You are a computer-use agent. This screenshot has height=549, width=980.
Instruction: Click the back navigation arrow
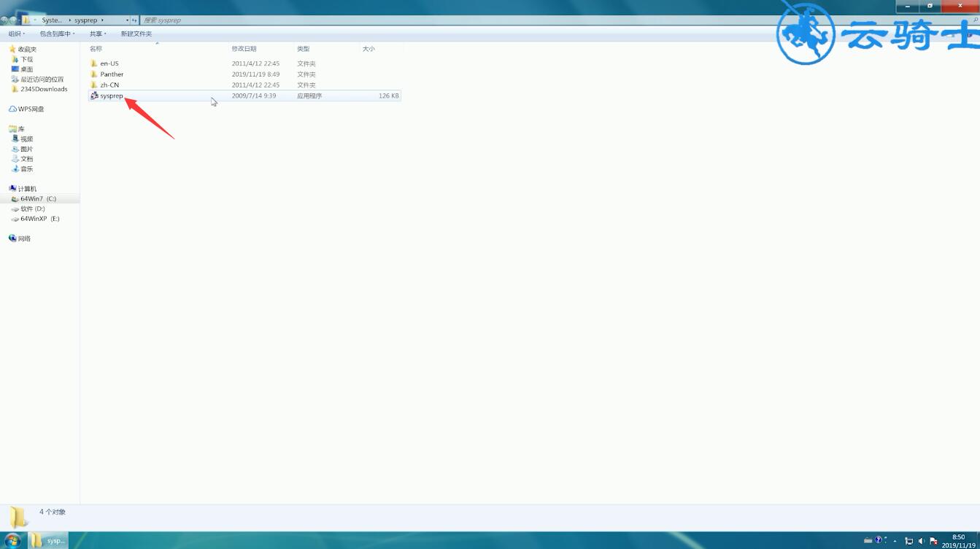tap(4, 20)
